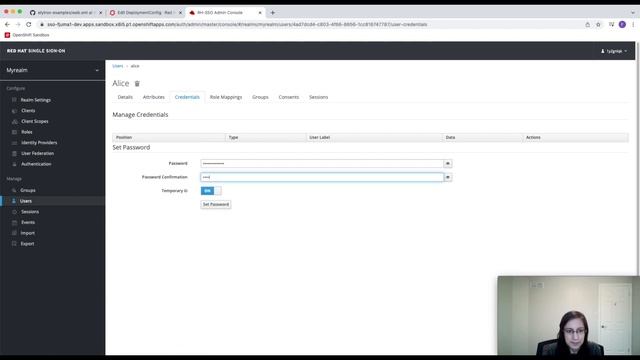Screen dimensions: 640x360
Task: Open Export in sidebar
Action: click(27, 243)
